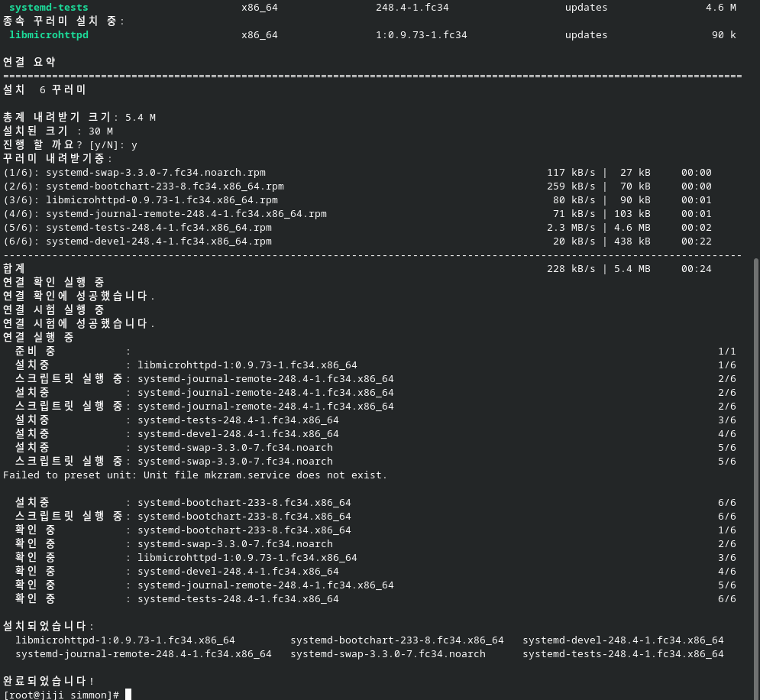
Task: Click the systemd-swap-3.3.0-7.fc34.noarch.rpm download line
Action: 357,173
